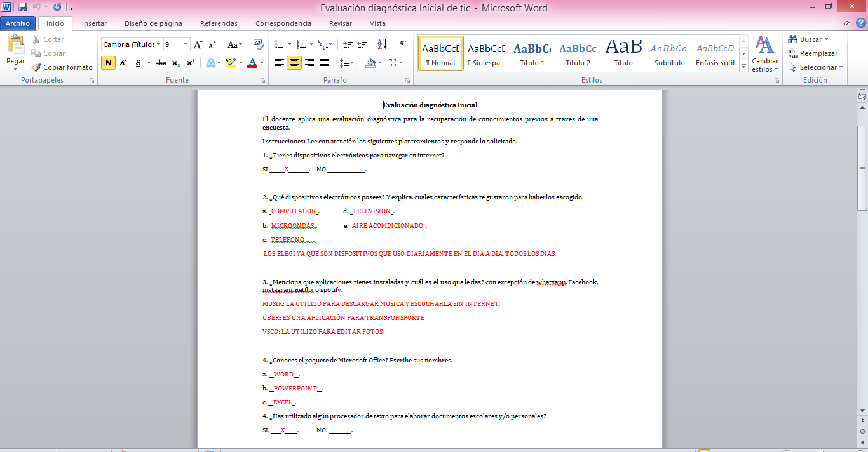Click Reemplazar replace button
This screenshot has width=868, height=452.
pos(813,53)
